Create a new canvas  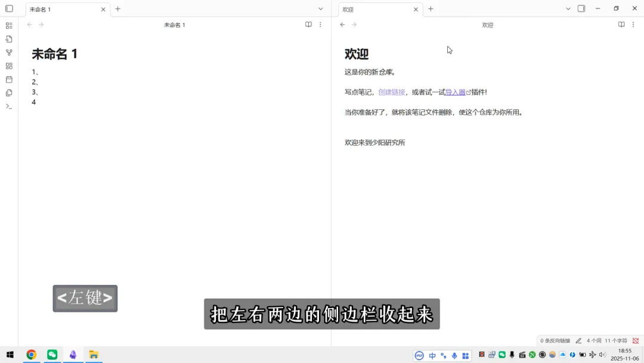[x=9, y=66]
